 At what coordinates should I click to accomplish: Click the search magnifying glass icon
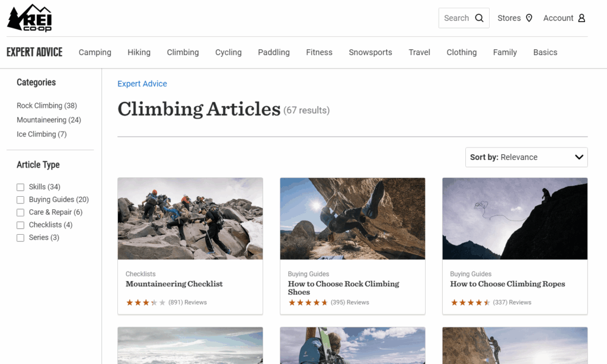pyautogui.click(x=480, y=18)
